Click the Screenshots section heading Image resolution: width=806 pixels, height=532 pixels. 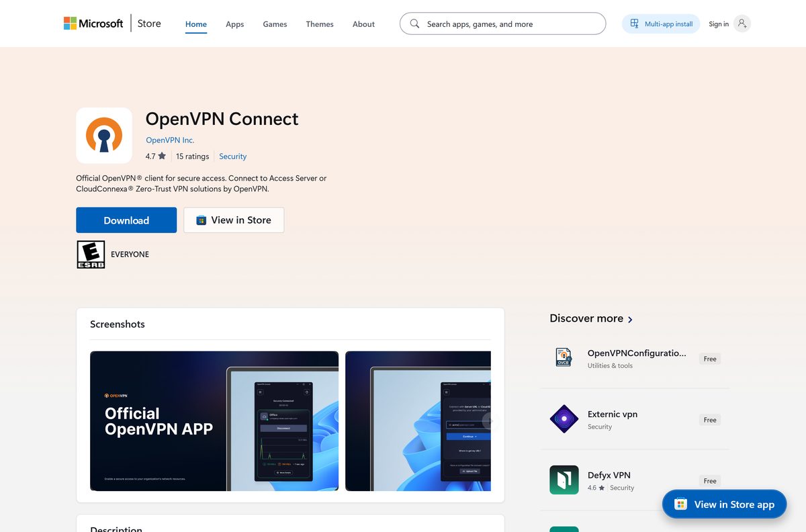[118, 324]
